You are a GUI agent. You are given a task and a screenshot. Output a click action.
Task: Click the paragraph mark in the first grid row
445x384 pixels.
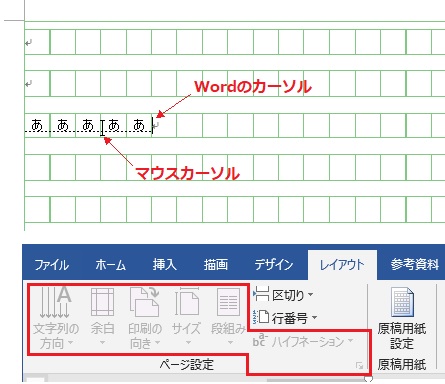point(29,42)
